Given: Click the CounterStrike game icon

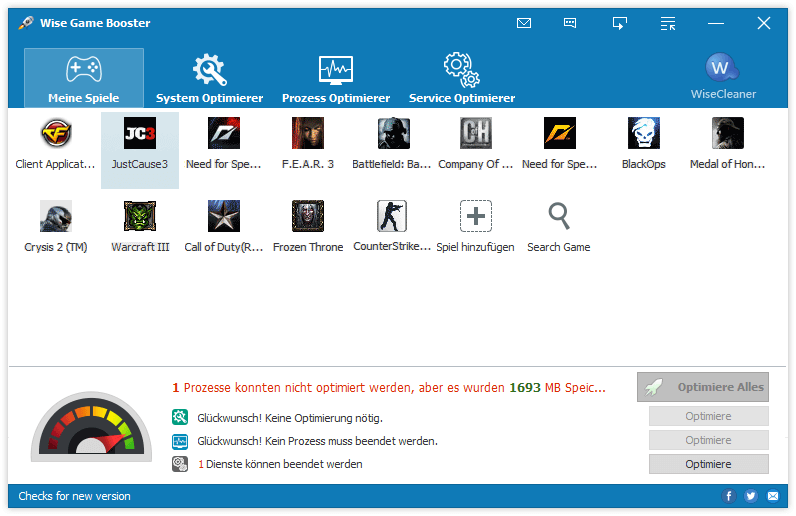Looking at the screenshot, I should pyautogui.click(x=392, y=216).
